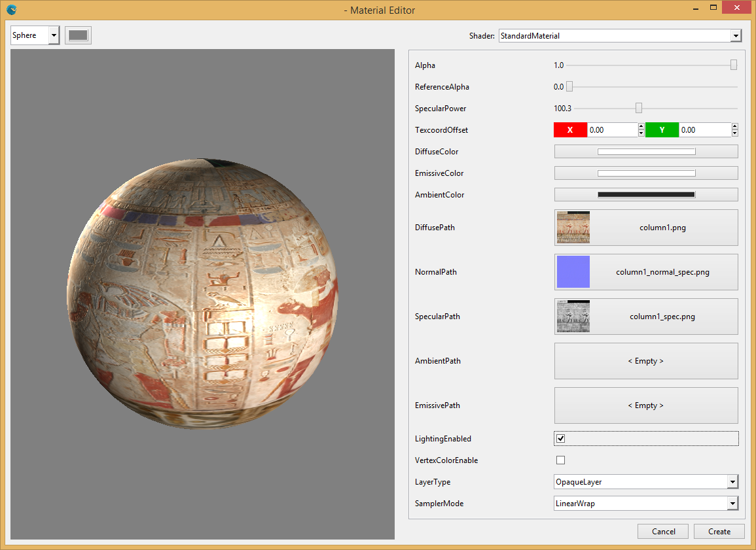Open the SamplerMode dropdown showing LinearWrap

point(646,504)
